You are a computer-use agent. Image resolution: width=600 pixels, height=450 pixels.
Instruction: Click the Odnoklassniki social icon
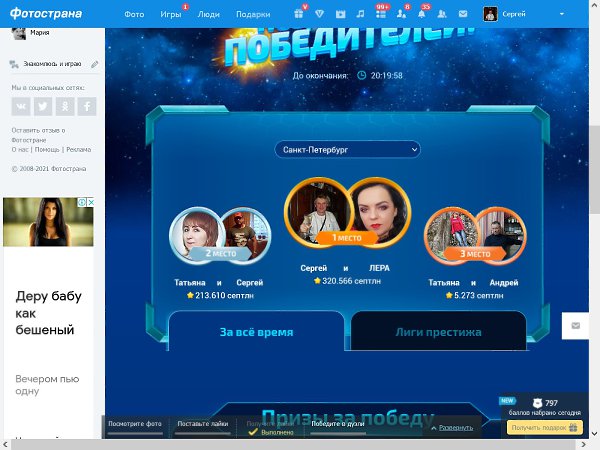pos(65,106)
